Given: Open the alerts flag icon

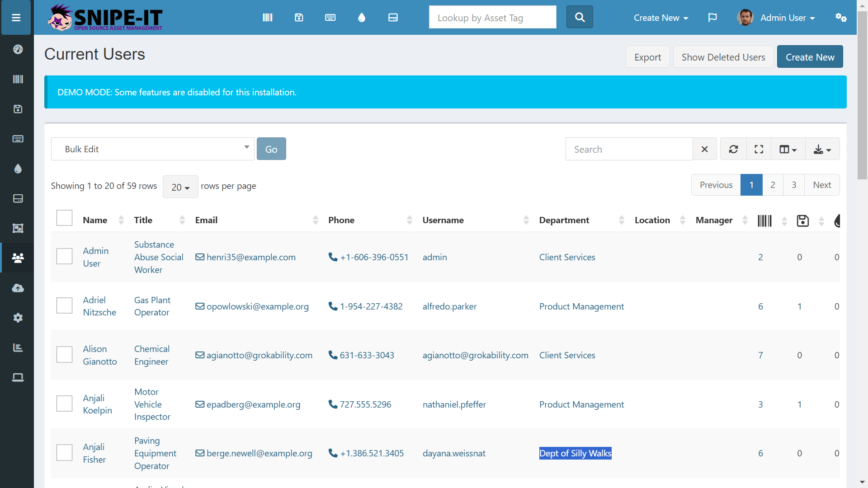Looking at the screenshot, I should (712, 18).
